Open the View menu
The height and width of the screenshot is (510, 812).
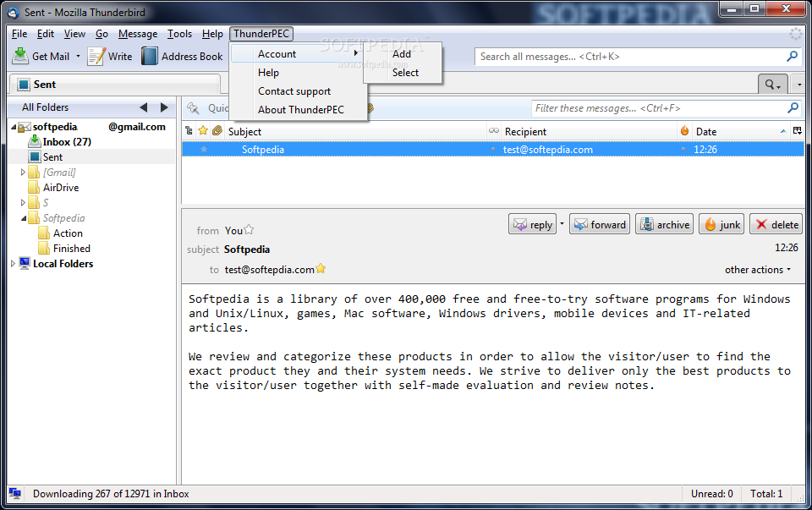pos(74,34)
